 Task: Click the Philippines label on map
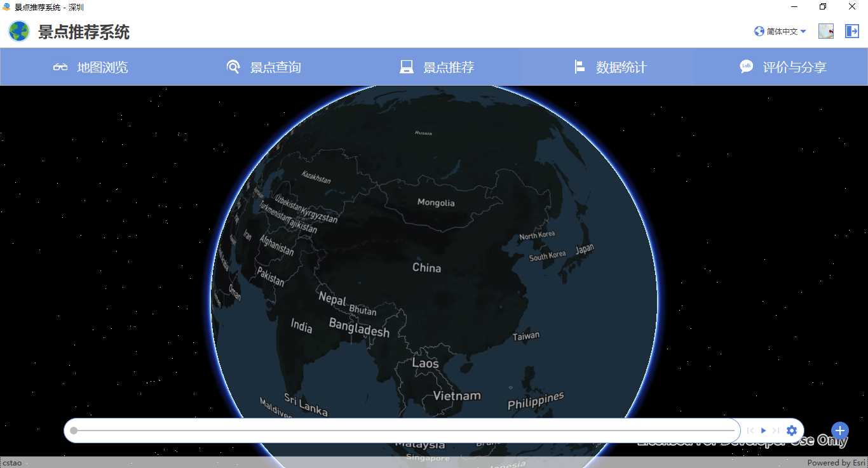(536, 401)
